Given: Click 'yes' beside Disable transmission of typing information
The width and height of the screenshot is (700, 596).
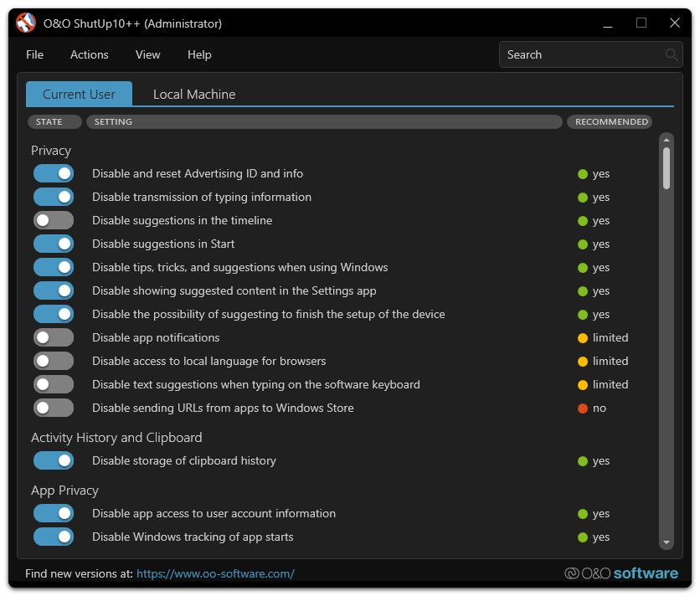Looking at the screenshot, I should tap(601, 198).
